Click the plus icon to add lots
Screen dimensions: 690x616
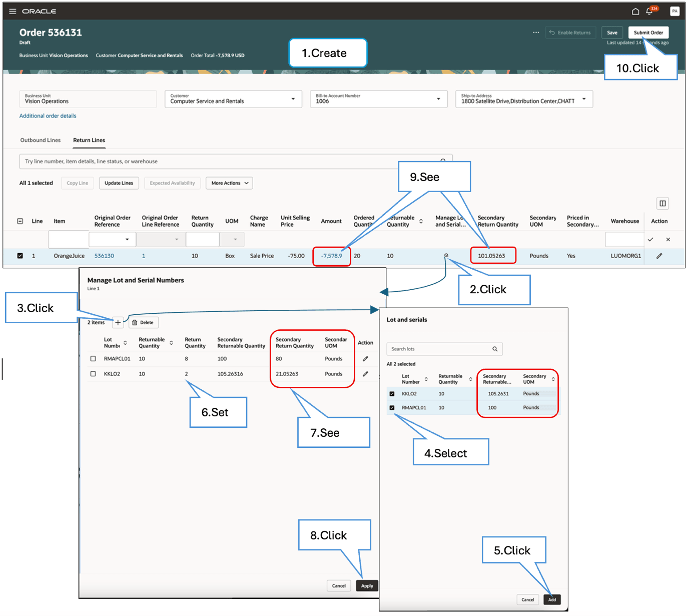point(118,323)
